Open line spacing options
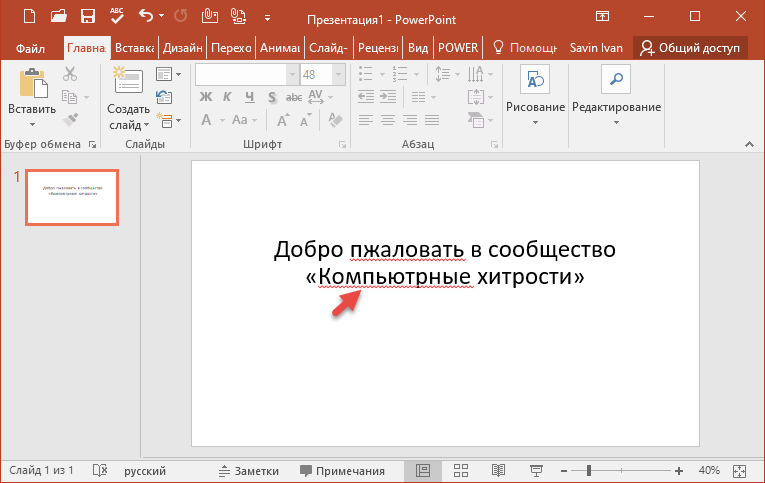The height and width of the screenshot is (483, 765). (447, 74)
